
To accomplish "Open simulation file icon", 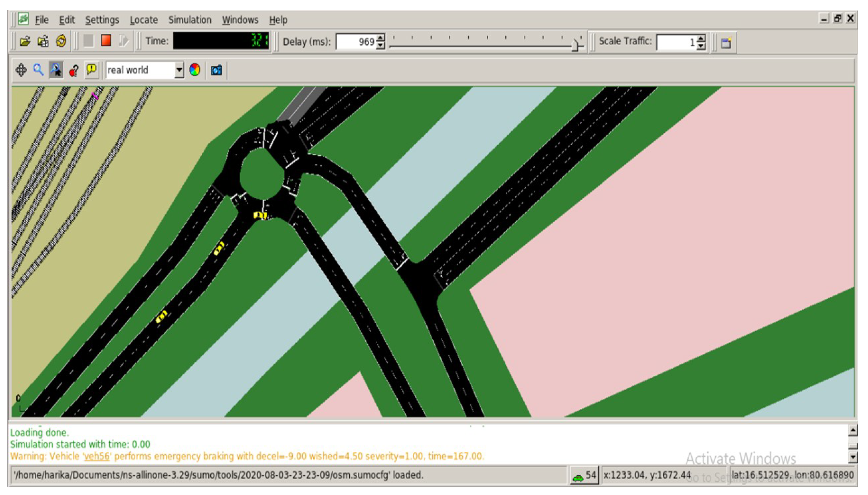I will tap(25, 42).
